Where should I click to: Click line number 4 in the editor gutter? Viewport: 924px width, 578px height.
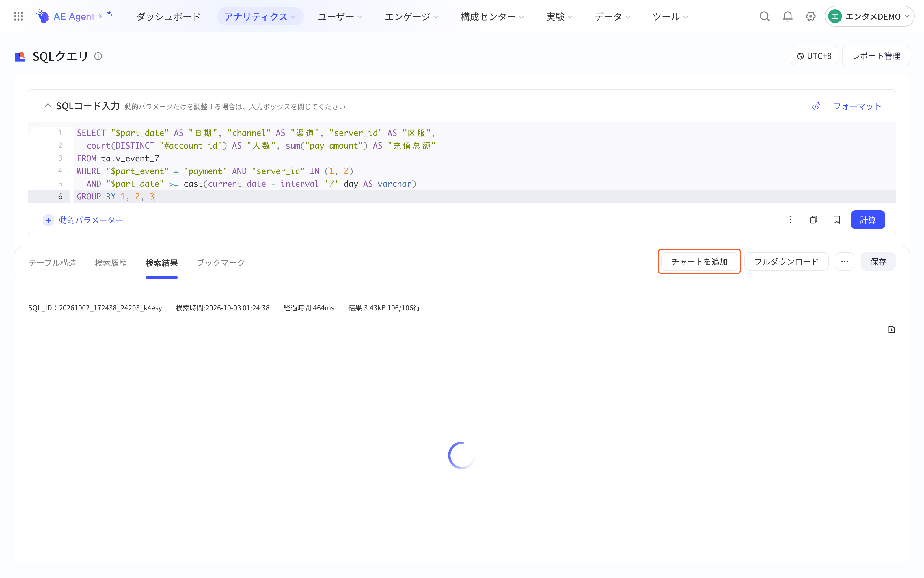60,171
